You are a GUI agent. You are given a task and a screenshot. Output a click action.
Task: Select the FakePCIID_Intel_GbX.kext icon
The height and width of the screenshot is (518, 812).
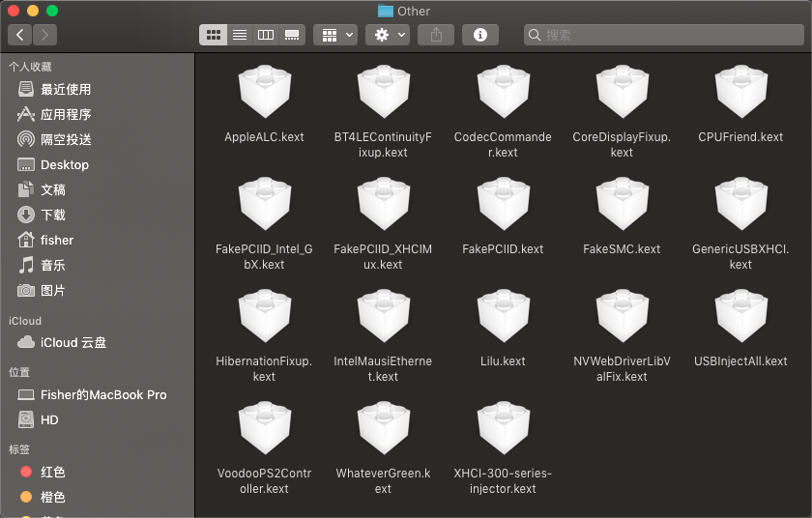[265, 203]
